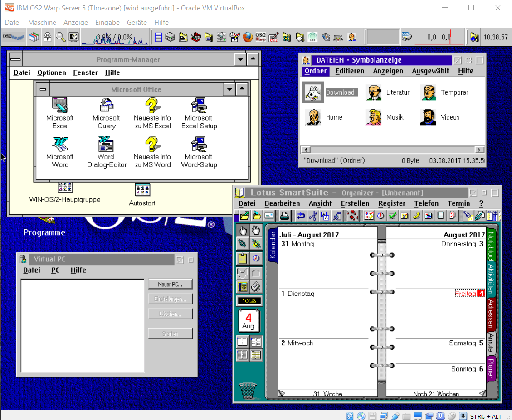Open Fenster menu in Programm-Manager
512x420 pixels.
tap(85, 72)
